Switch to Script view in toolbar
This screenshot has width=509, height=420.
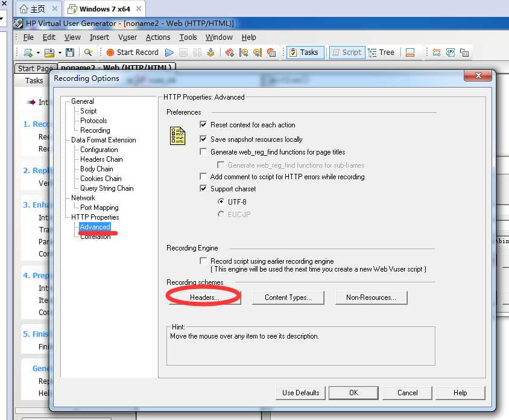(x=347, y=52)
